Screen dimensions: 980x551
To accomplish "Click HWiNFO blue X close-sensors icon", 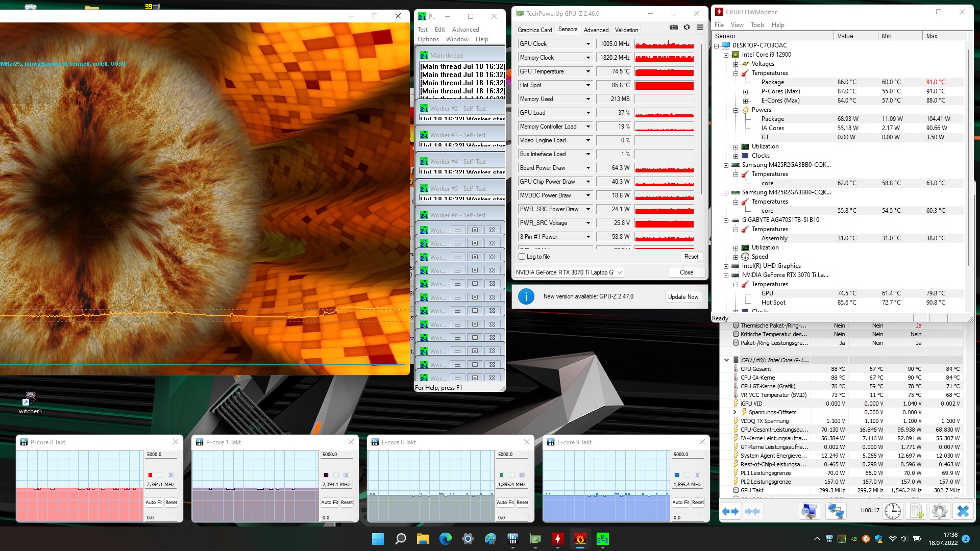I will (963, 511).
